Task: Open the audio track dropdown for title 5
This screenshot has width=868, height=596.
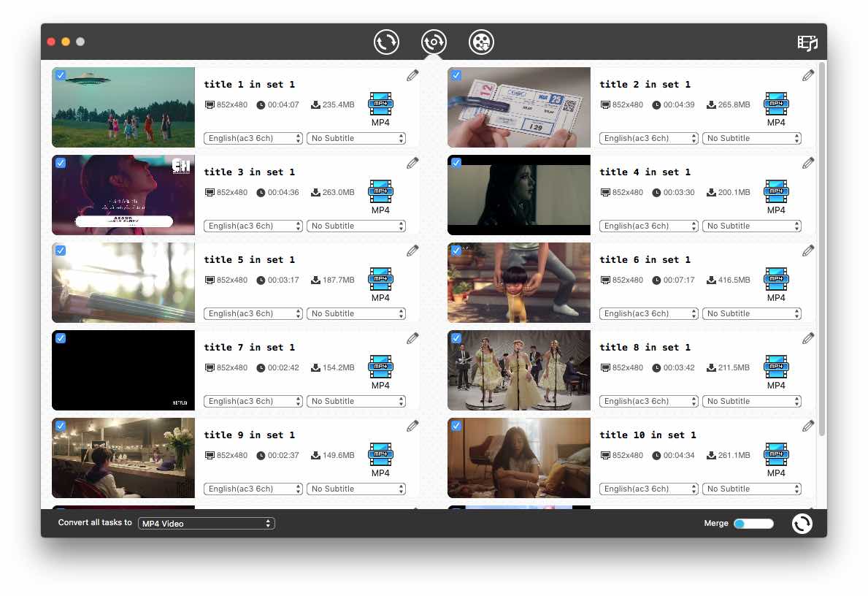Action: [253, 313]
